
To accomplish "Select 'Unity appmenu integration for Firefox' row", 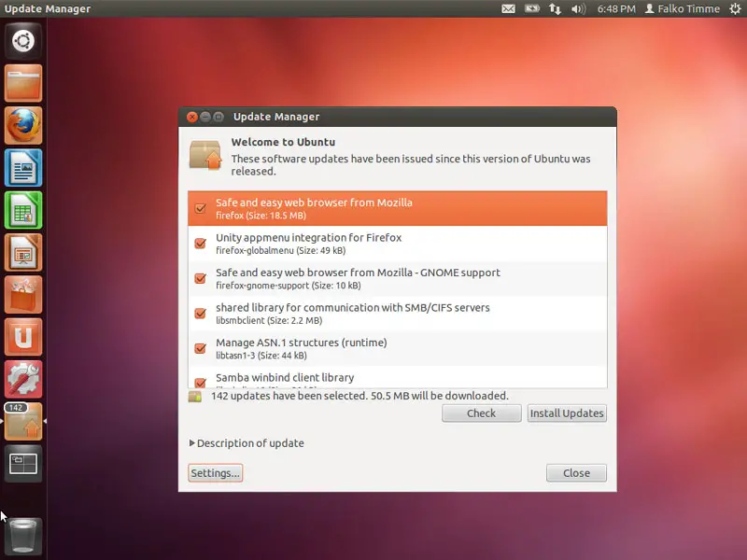I will point(398,244).
